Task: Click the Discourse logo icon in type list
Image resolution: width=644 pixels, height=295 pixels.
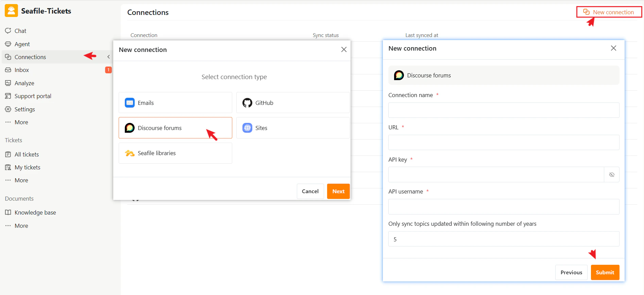Action: [x=130, y=128]
